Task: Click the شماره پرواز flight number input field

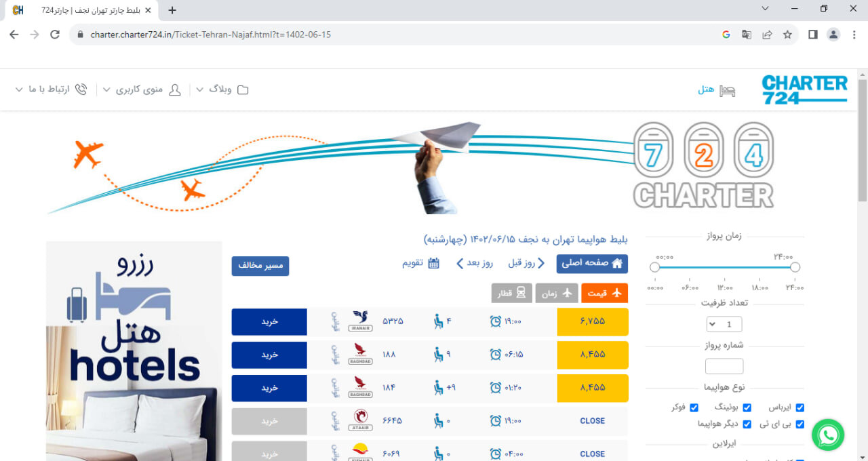Action: (x=724, y=367)
